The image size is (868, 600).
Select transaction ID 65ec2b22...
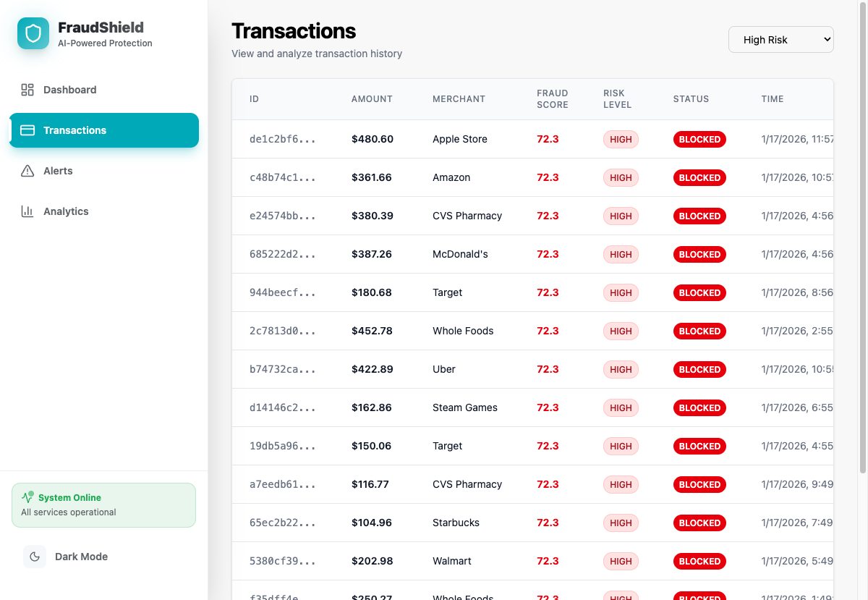(283, 523)
